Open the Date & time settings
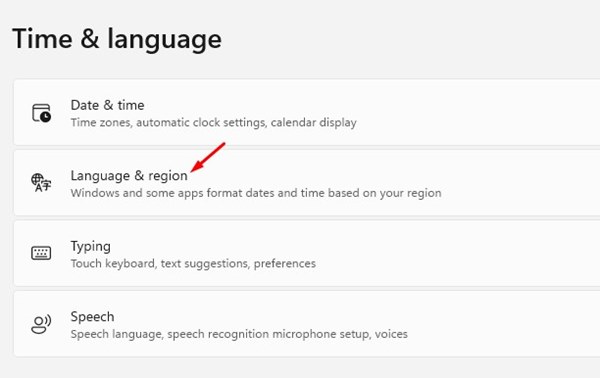This screenshot has width=600, height=378. click(x=307, y=112)
